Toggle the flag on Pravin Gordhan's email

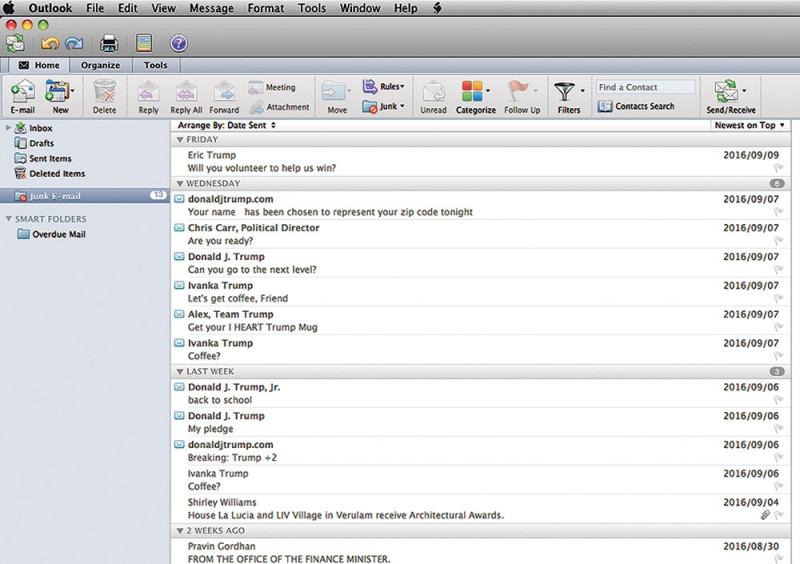point(778,559)
